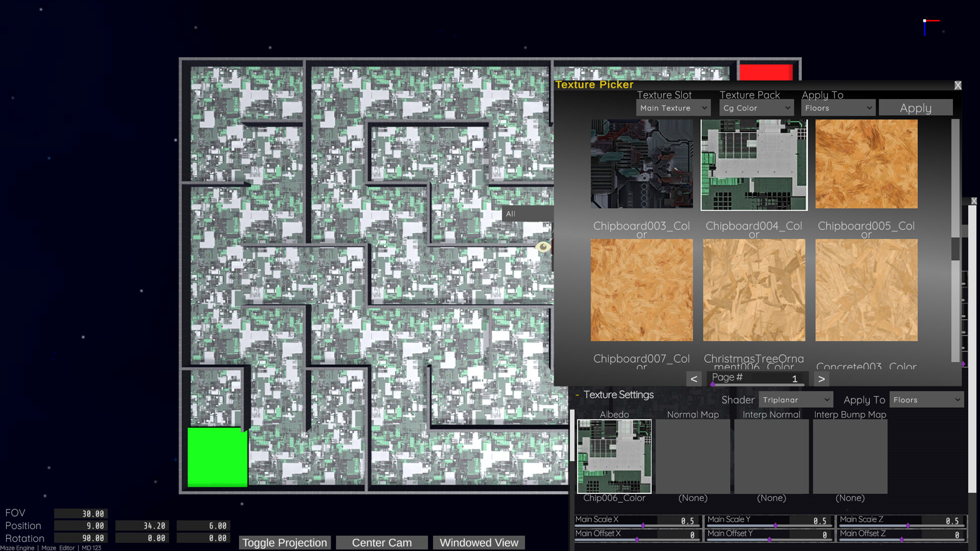Open the Shader dropdown showing Triplanar
980x551 pixels.
tap(796, 399)
